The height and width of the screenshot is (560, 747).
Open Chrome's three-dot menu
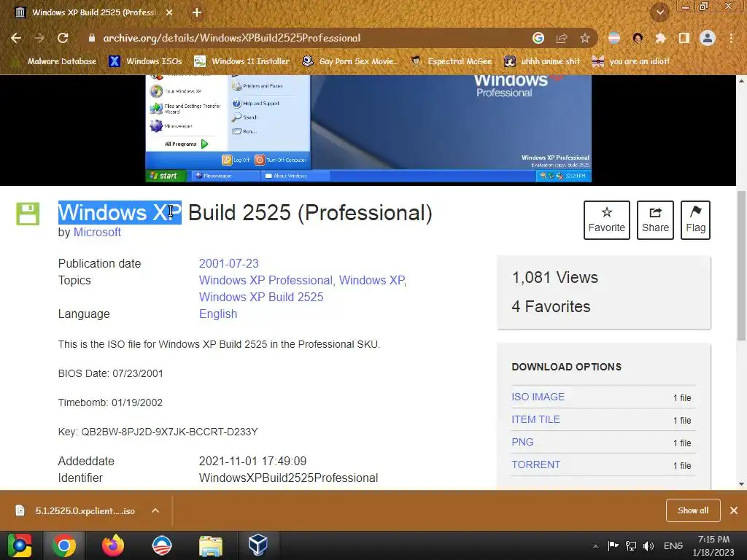point(731,38)
